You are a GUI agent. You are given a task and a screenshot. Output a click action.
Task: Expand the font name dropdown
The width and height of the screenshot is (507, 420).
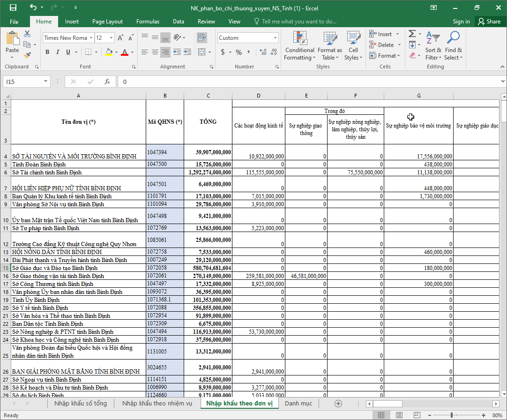click(90, 38)
